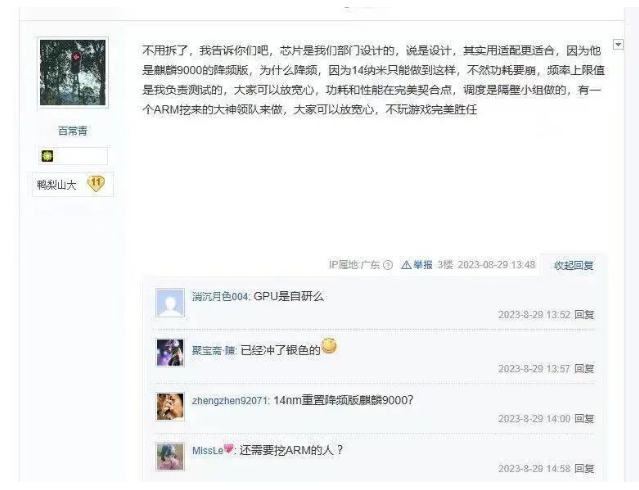Image resolution: width=639 pixels, height=490 pixels.
Task: Open the 消沉月色004 username link
Action: pos(220,297)
